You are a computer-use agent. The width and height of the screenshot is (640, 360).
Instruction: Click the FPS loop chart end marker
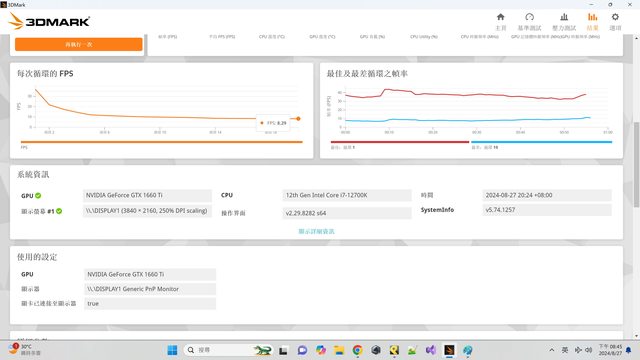298,119
